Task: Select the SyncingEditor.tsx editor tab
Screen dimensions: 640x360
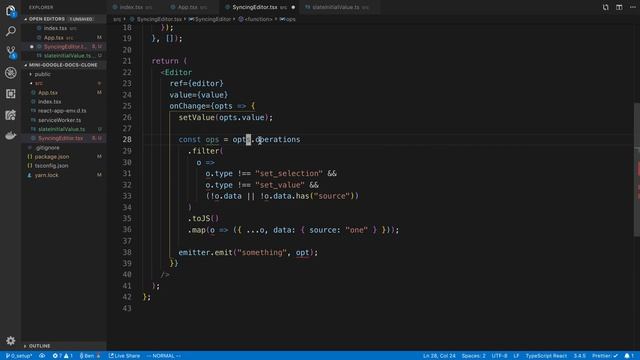Action: pyautogui.click(x=260, y=7)
